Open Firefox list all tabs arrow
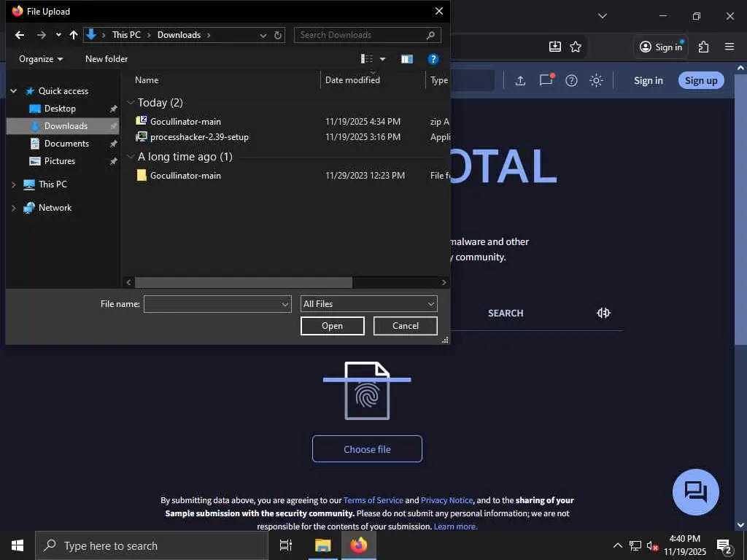This screenshot has width=747, height=560. click(x=603, y=16)
